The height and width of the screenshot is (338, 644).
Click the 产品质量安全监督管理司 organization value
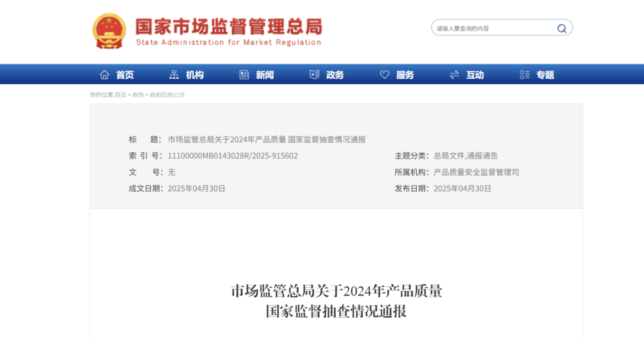click(x=476, y=173)
